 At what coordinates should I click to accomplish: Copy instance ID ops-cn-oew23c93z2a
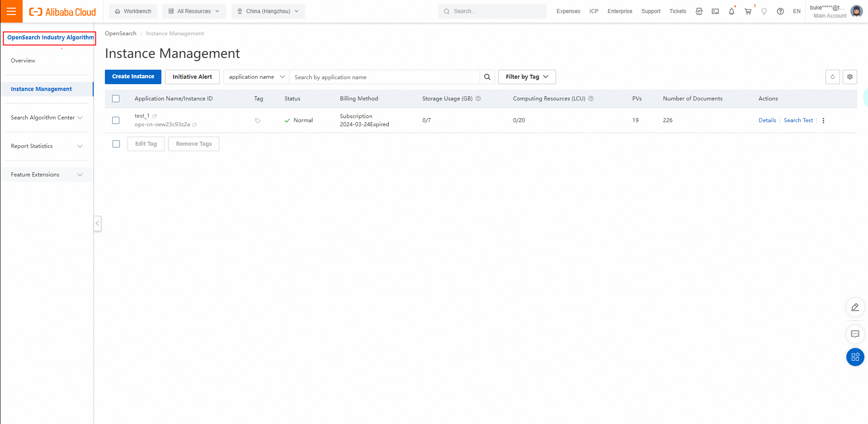click(195, 124)
